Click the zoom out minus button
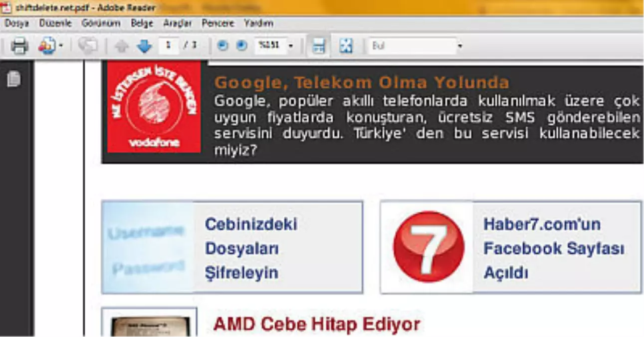This screenshot has width=644, height=337. [223, 46]
